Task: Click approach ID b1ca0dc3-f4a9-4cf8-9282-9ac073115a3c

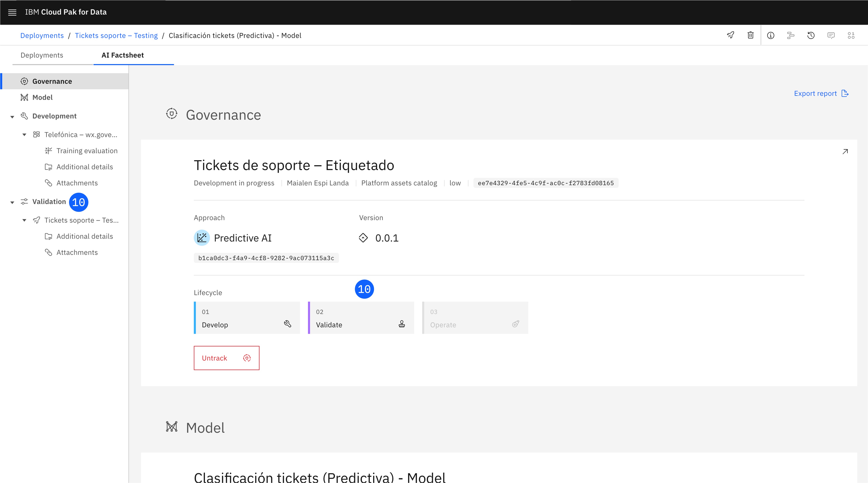Action: [x=266, y=258]
